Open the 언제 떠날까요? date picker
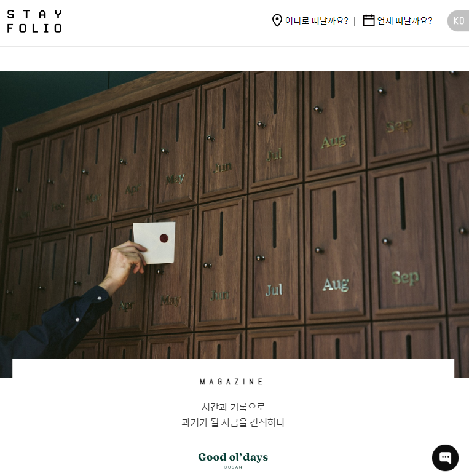Screen dimensions: 469x476 point(404,21)
